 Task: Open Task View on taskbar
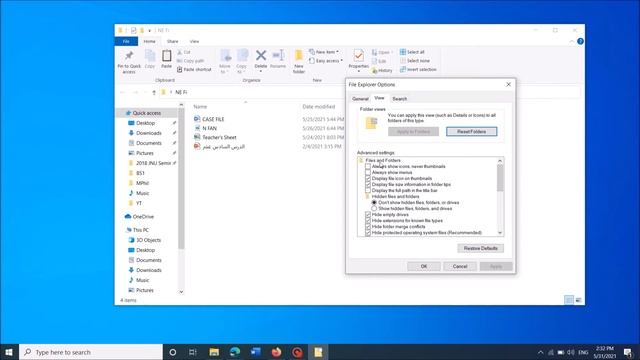pyautogui.click(x=193, y=352)
